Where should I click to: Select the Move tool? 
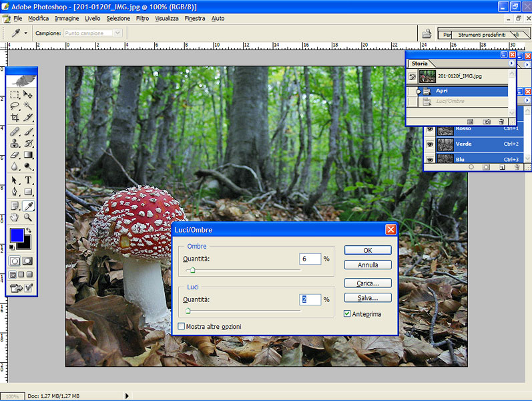[x=28, y=94]
